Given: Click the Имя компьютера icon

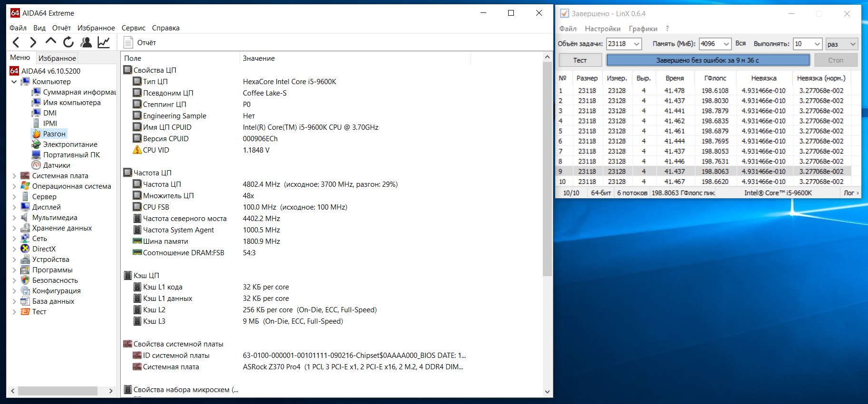Looking at the screenshot, I should click(36, 103).
